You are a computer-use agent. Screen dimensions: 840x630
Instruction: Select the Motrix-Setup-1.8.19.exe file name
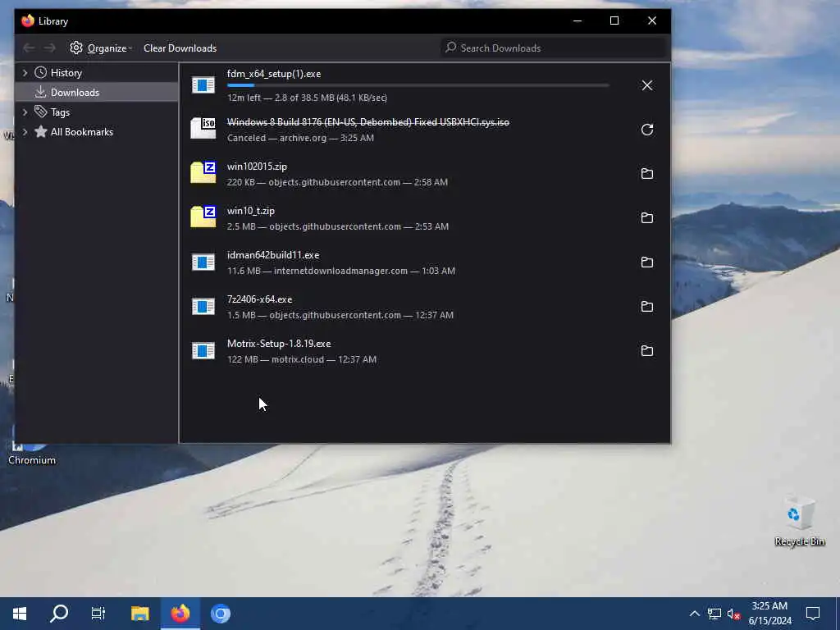pos(279,344)
